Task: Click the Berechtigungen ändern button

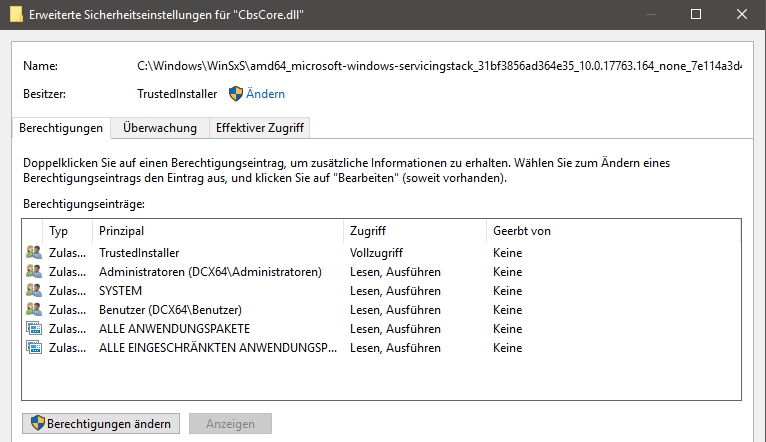Action: tap(101, 423)
